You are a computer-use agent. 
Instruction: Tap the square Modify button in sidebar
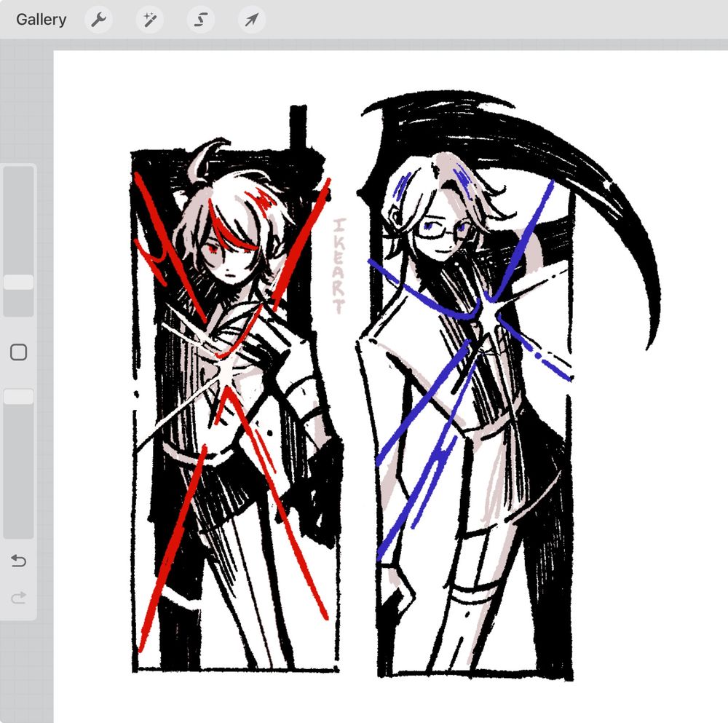(x=19, y=352)
